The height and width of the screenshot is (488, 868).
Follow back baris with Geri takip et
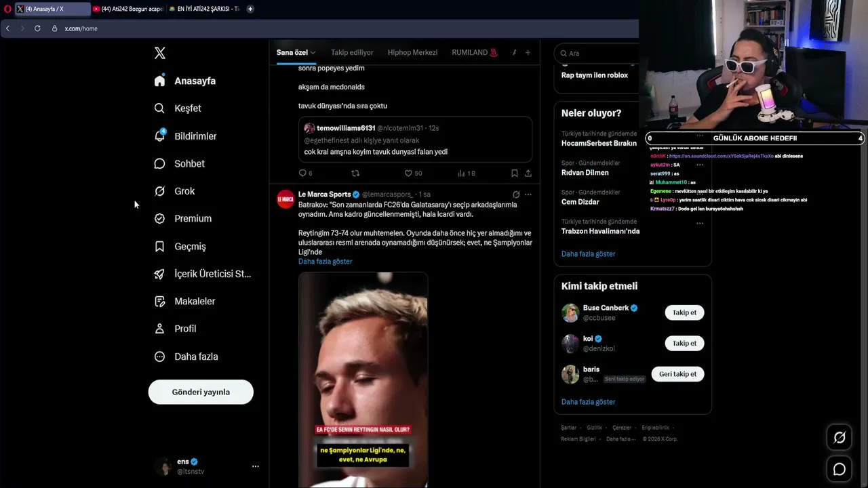tap(677, 374)
